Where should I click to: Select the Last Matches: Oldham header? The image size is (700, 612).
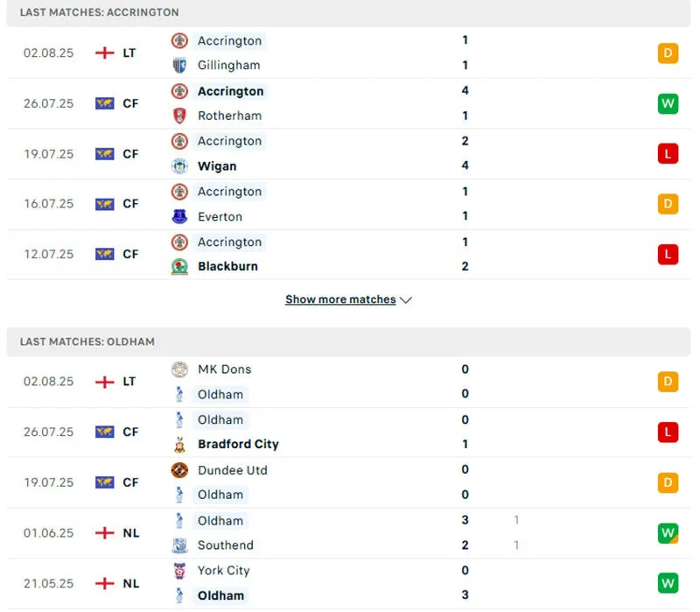coord(87,341)
